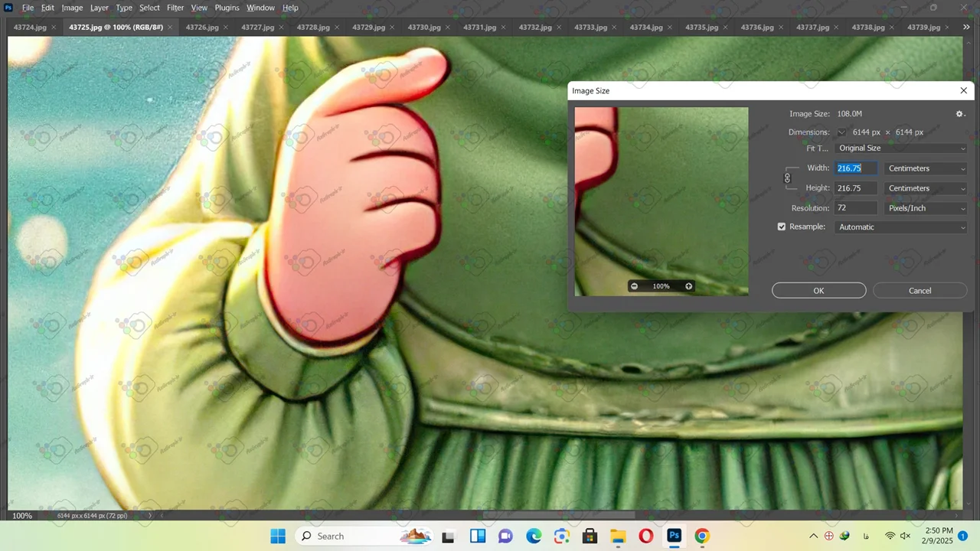This screenshot has height=551, width=980.
Task: Switch to the 43730.jpg tab
Action: 423,28
